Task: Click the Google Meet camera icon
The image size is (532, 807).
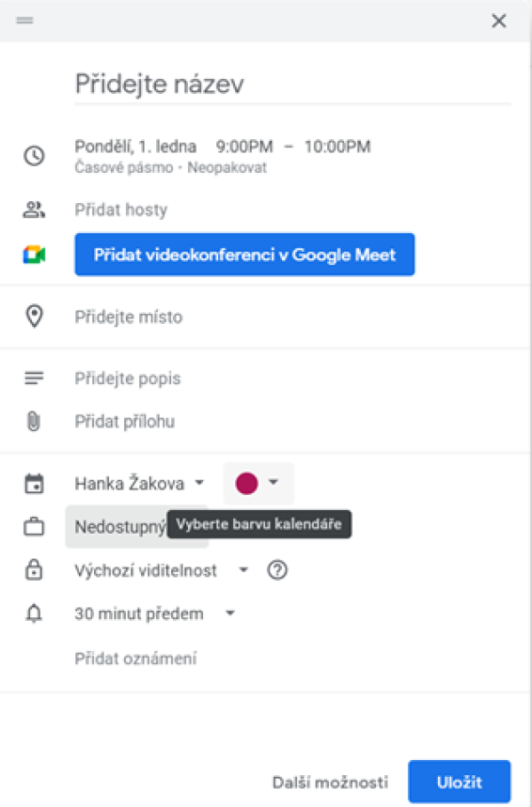Action: [x=34, y=255]
